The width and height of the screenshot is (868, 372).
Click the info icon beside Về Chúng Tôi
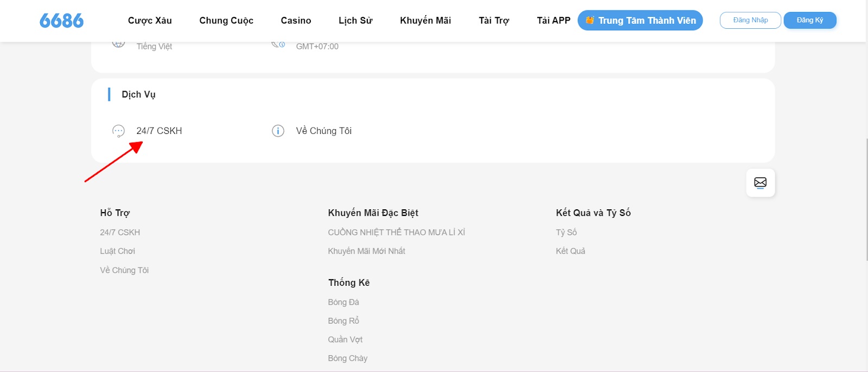[x=278, y=131]
